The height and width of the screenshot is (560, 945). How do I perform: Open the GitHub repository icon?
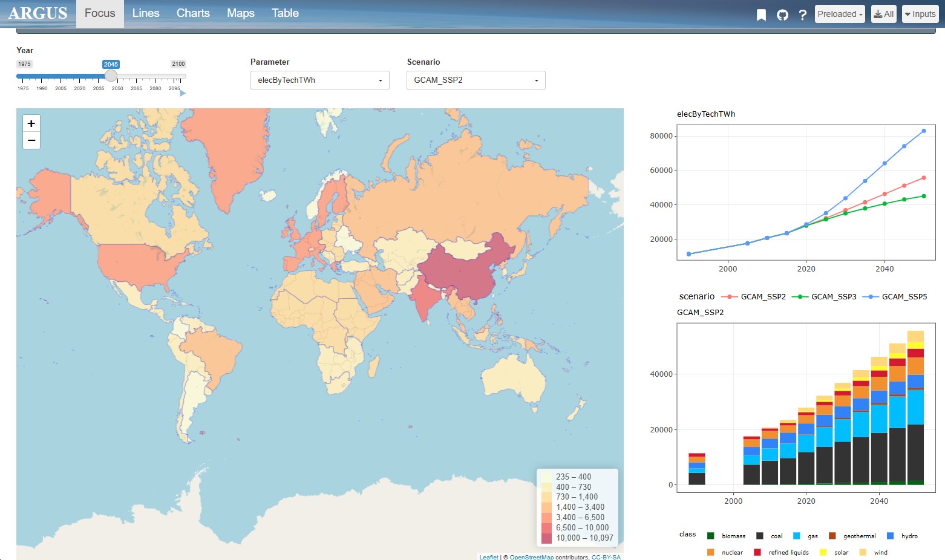pos(782,15)
